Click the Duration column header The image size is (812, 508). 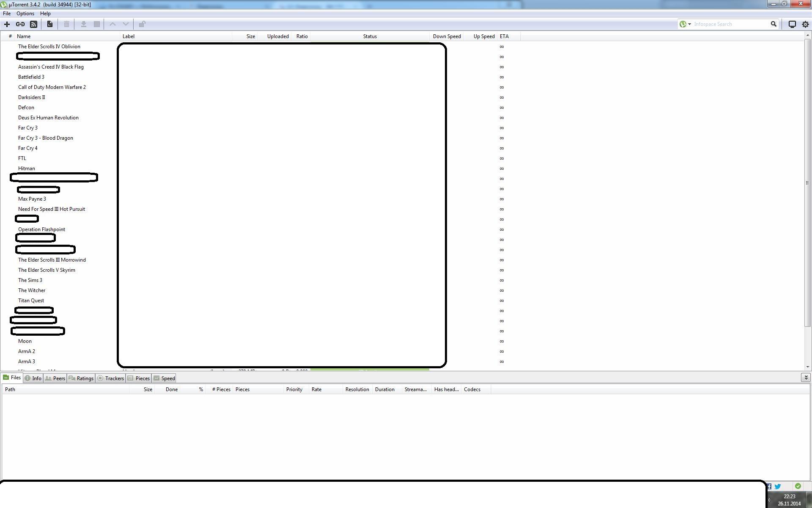coord(387,389)
